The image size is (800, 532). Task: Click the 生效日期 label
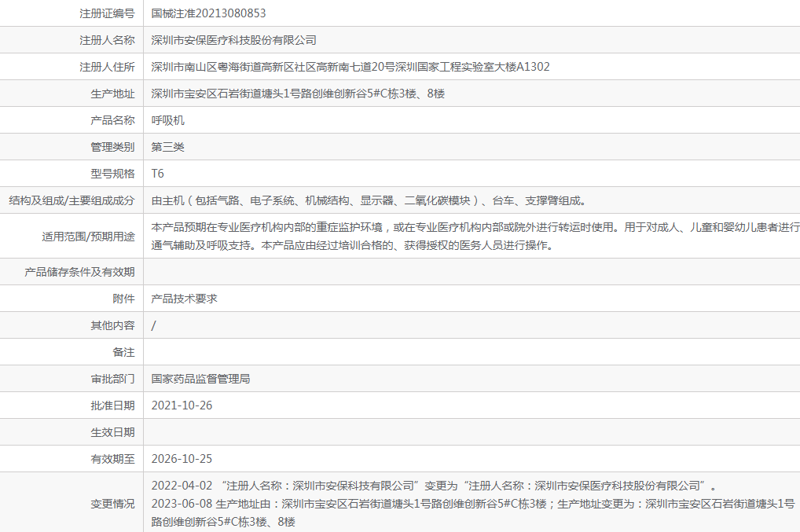(x=112, y=432)
